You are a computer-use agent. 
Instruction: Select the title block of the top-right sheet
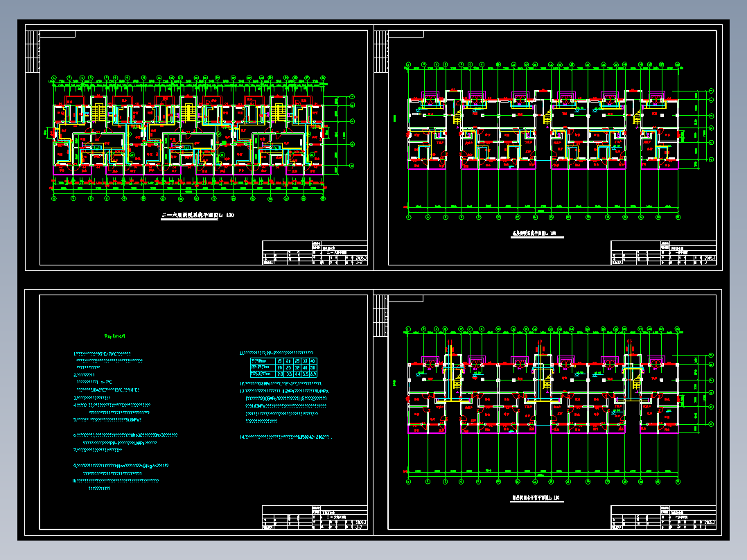coord(664,252)
